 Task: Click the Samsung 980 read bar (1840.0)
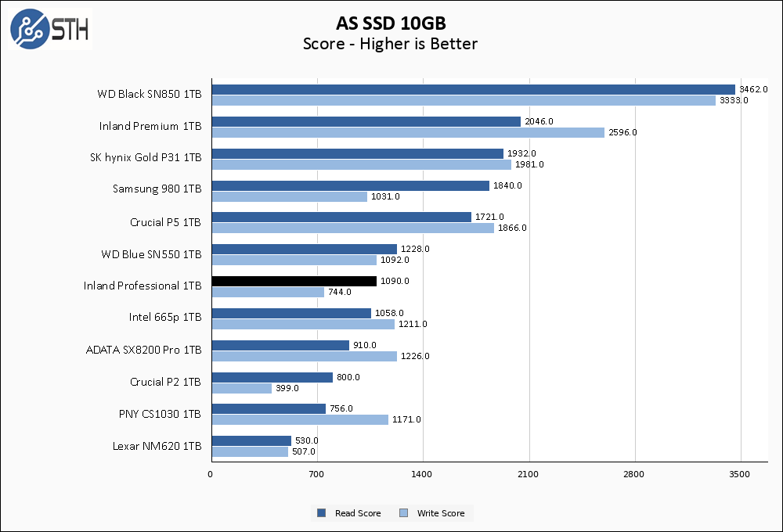pyautogui.click(x=351, y=185)
